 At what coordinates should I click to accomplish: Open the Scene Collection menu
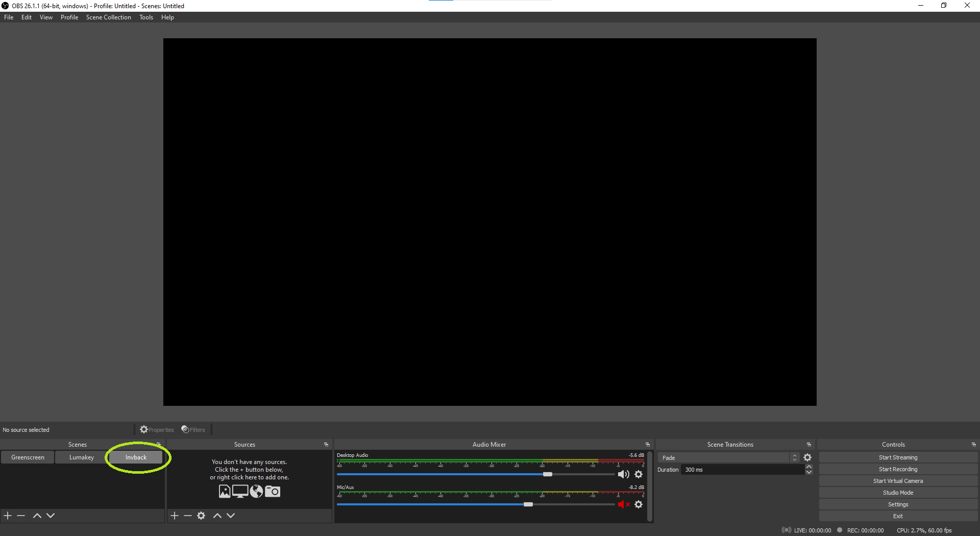pyautogui.click(x=108, y=17)
